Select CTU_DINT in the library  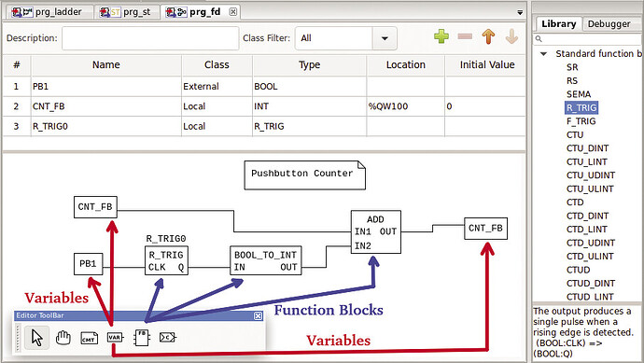(x=587, y=148)
